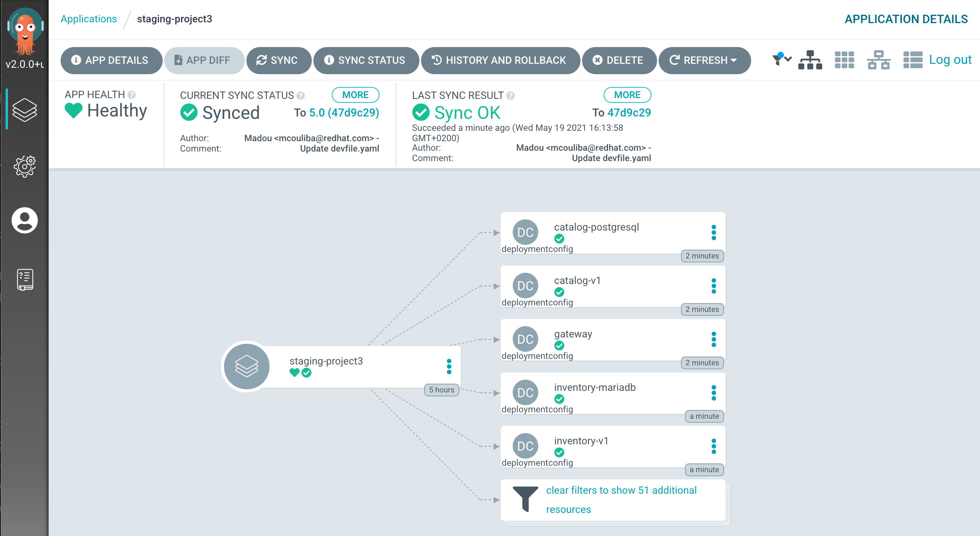Screen dimensions: 980x536
Task: Open the User Info icon in sidebar
Action: (25, 220)
